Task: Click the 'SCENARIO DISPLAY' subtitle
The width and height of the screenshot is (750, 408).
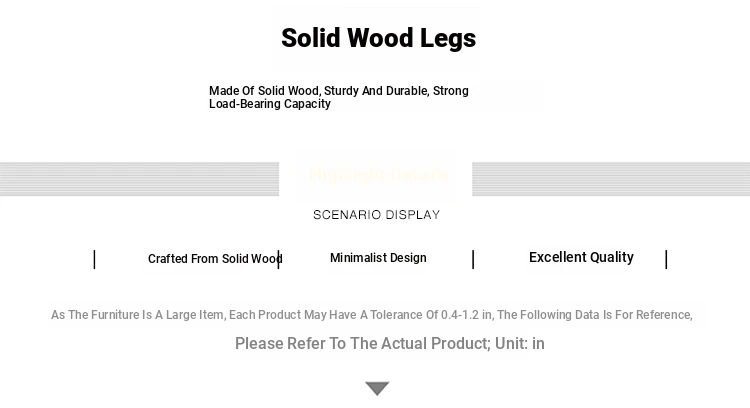Action: point(376,215)
